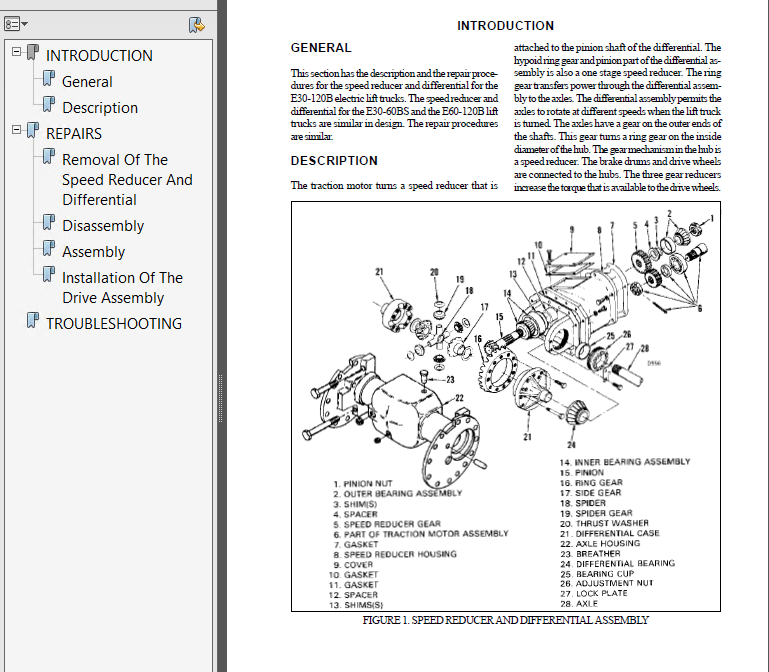Click the navigation pane splitter handle
The height and width of the screenshot is (672, 769).
[221, 398]
